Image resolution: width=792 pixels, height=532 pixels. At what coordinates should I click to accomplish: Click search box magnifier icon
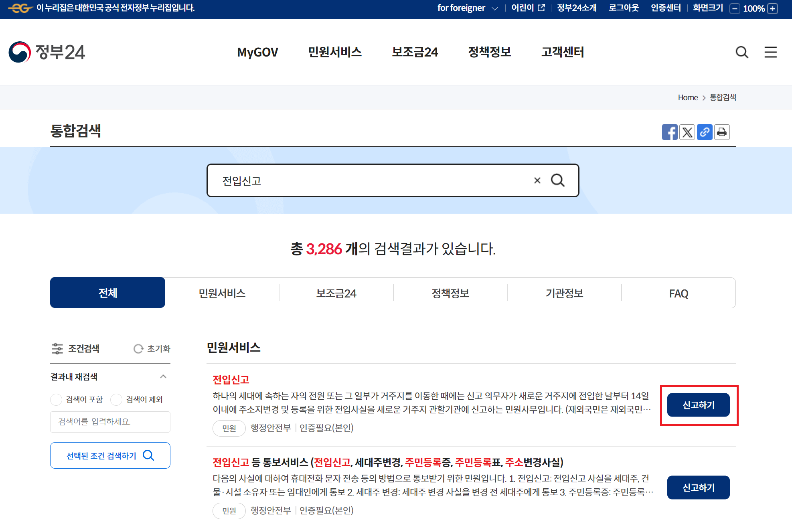point(557,180)
